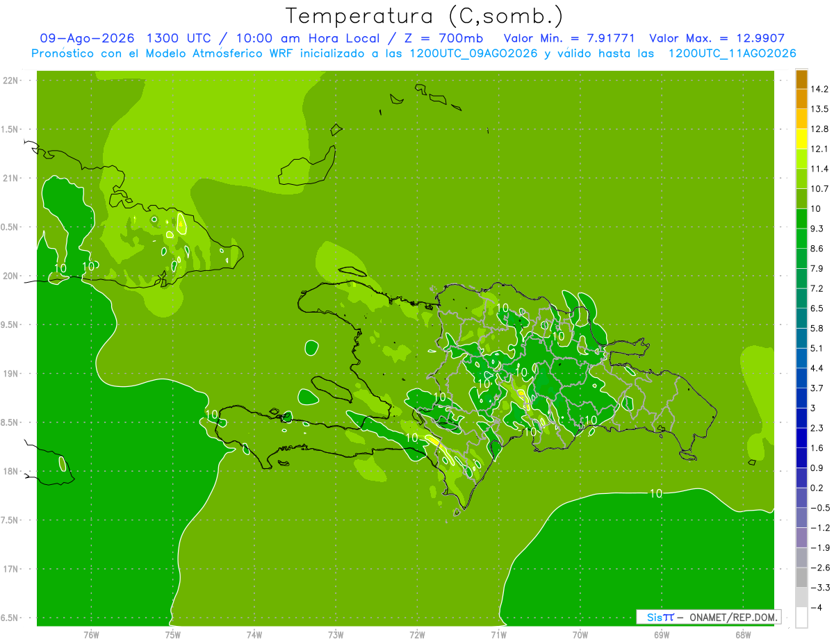The width and height of the screenshot is (834, 644).
Task: Click the '75W' longitude axis label
Action: point(172,634)
